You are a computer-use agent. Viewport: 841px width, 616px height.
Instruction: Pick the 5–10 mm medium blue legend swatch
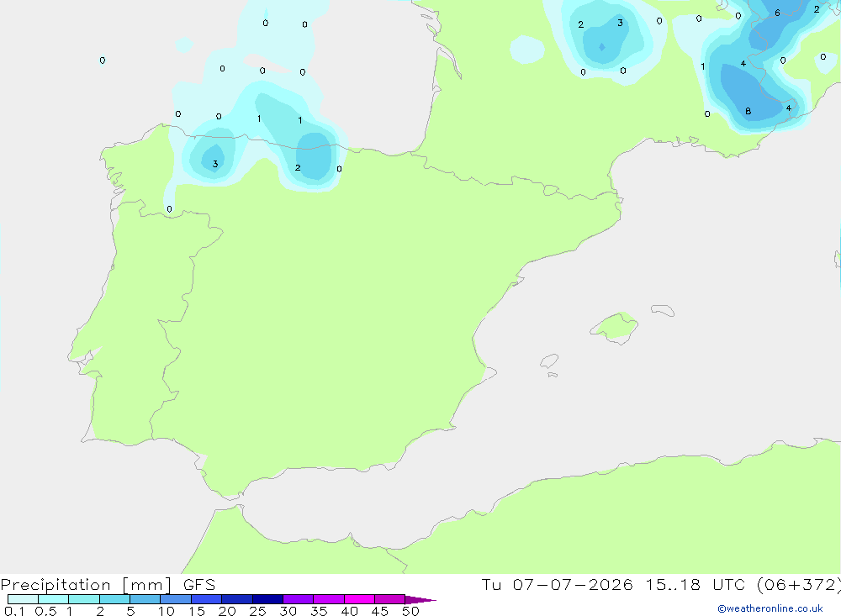point(145,599)
